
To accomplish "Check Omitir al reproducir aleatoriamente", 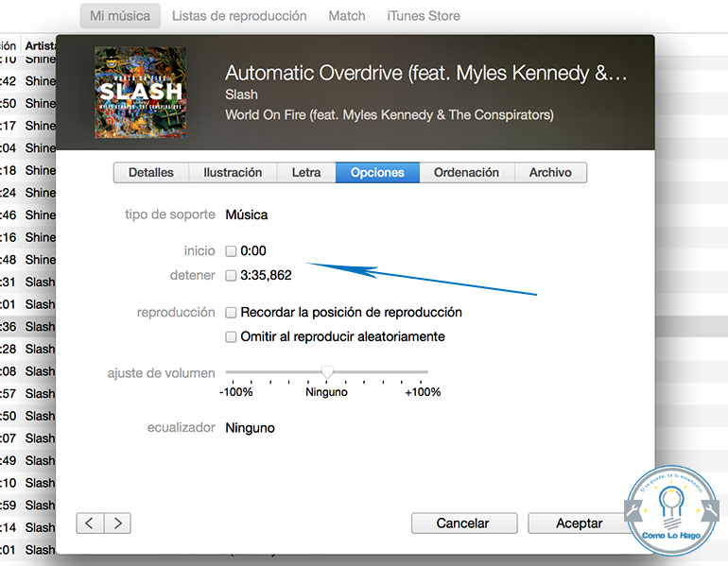I will coord(231,336).
